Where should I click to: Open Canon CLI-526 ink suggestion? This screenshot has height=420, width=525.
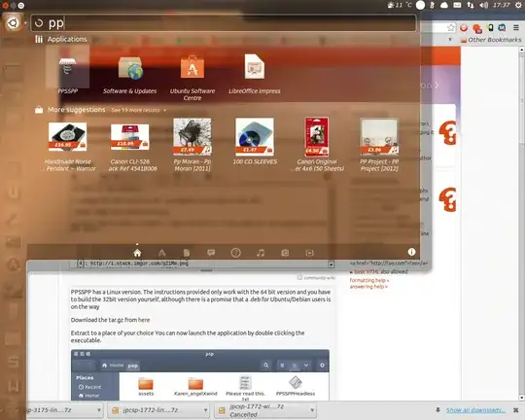(x=130, y=147)
